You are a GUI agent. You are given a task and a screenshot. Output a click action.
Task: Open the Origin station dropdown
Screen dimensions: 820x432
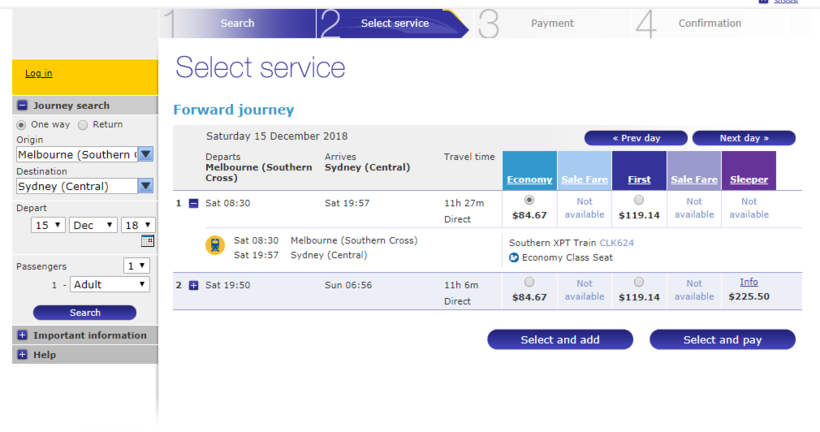[x=145, y=154]
